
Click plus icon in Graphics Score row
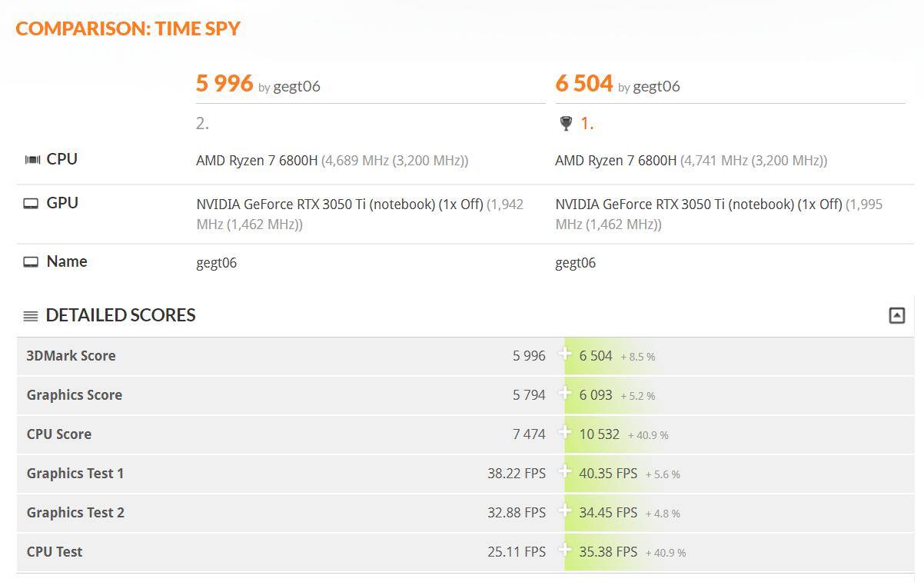(565, 394)
